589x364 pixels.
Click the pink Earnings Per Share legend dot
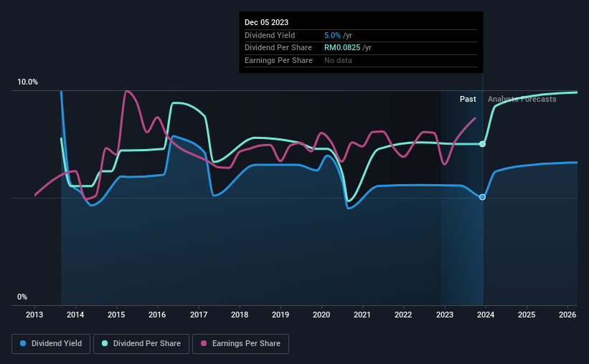pos(204,343)
